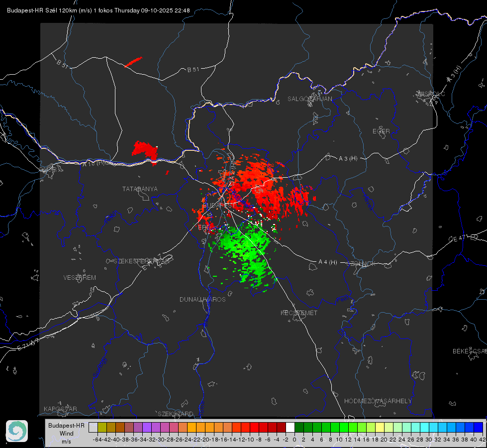The image size is (487, 448).
Task: Click the Fejér county label
Action: click(x=111, y=217)
